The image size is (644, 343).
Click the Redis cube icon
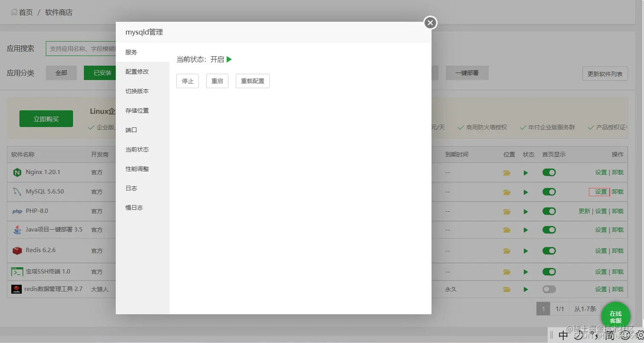17,251
